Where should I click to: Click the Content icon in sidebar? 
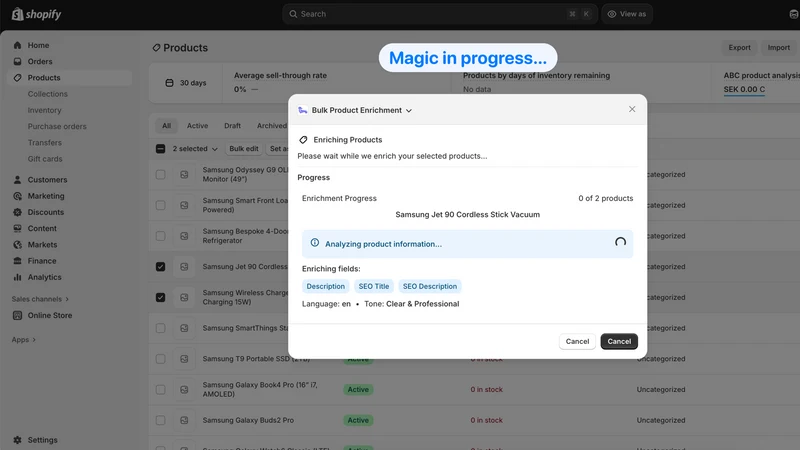(17, 228)
